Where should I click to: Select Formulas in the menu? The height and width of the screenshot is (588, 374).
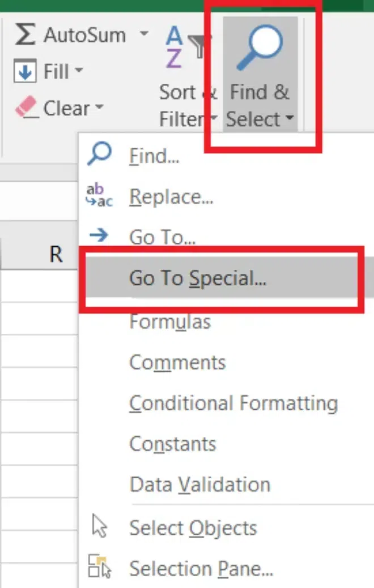170,321
